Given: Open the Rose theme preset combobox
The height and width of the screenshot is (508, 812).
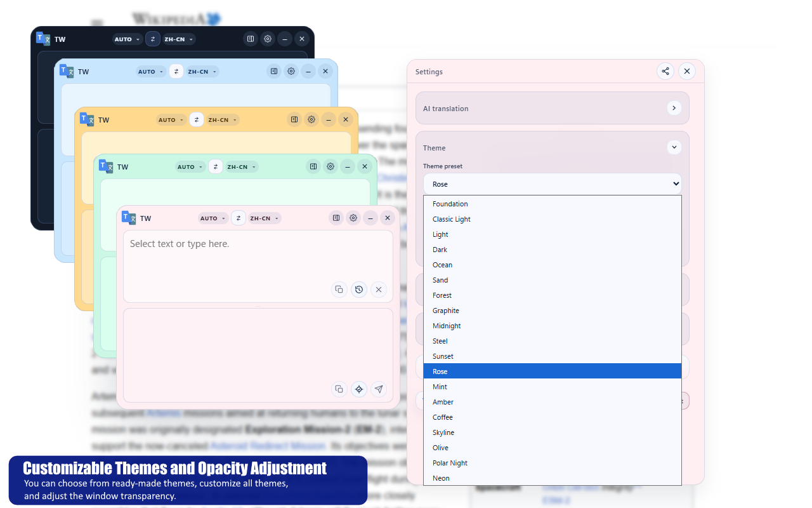Looking at the screenshot, I should 552,184.
